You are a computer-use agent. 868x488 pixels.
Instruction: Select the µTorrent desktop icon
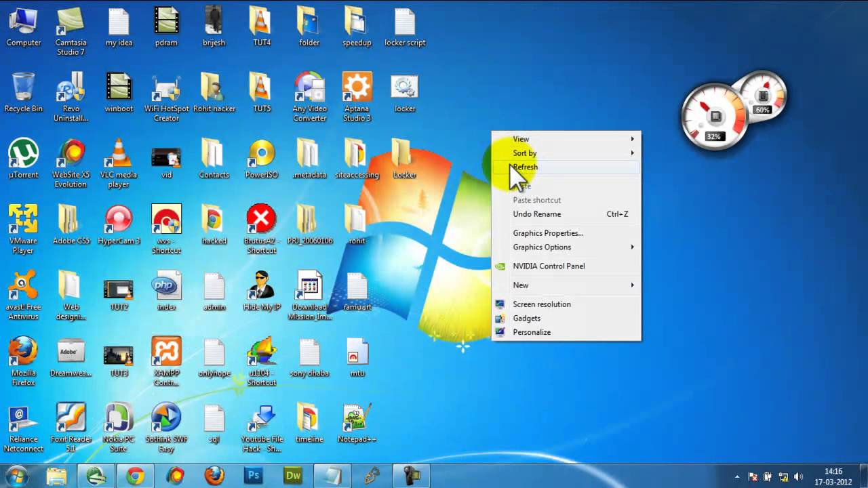coord(23,159)
